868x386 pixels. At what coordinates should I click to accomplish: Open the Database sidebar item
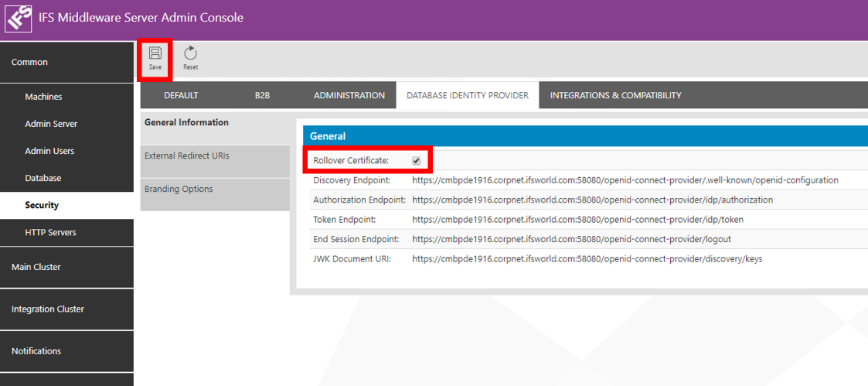43,178
